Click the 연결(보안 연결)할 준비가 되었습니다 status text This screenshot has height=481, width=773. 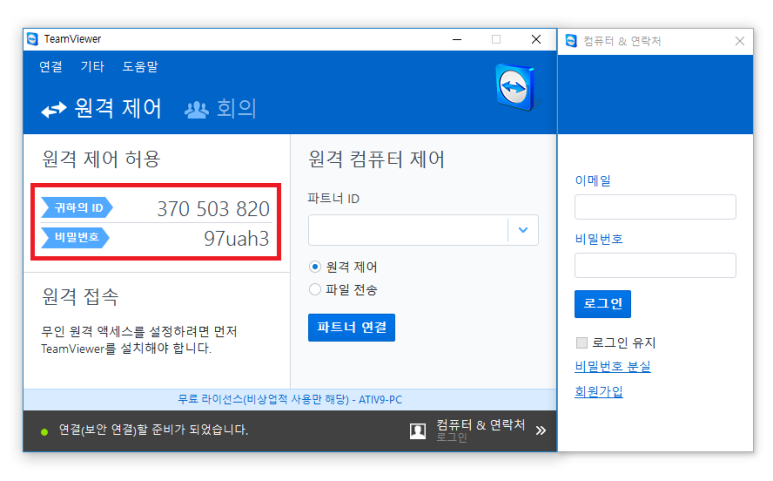(153, 430)
